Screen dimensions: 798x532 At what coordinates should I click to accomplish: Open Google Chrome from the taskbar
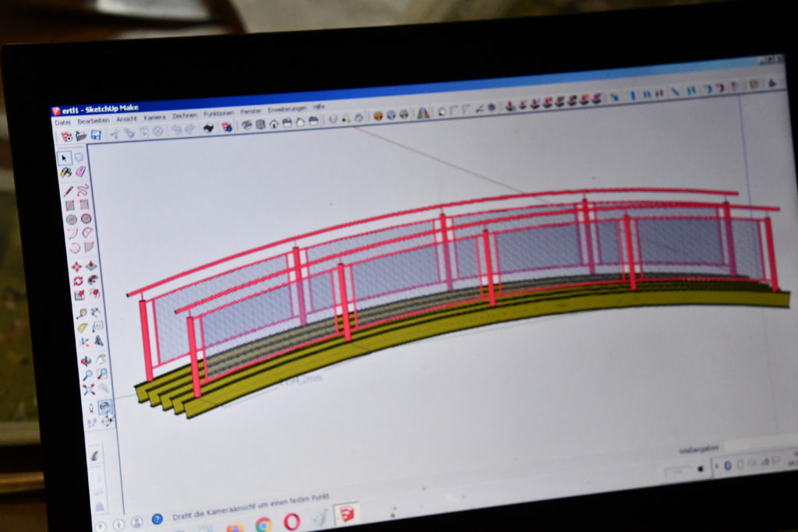(x=263, y=524)
